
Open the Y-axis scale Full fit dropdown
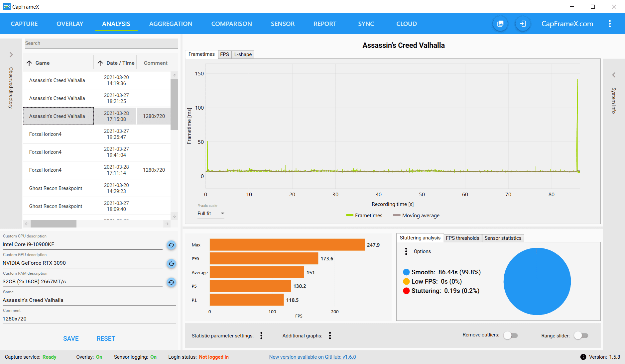point(211,214)
